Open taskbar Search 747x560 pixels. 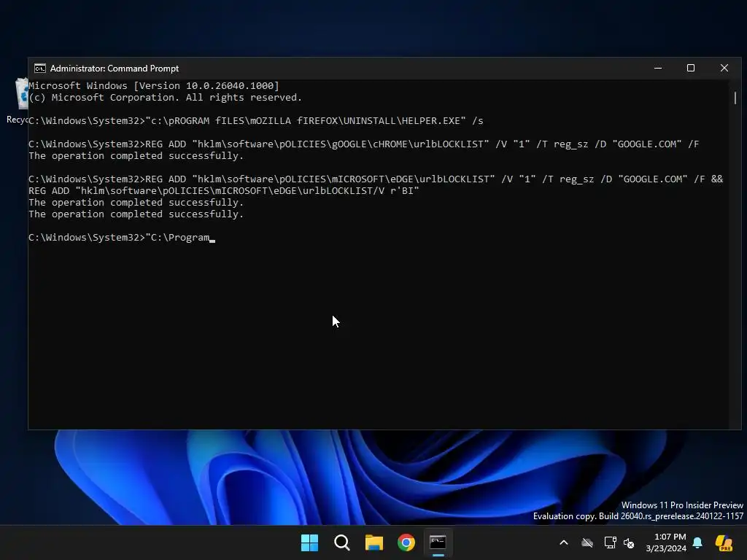341,542
